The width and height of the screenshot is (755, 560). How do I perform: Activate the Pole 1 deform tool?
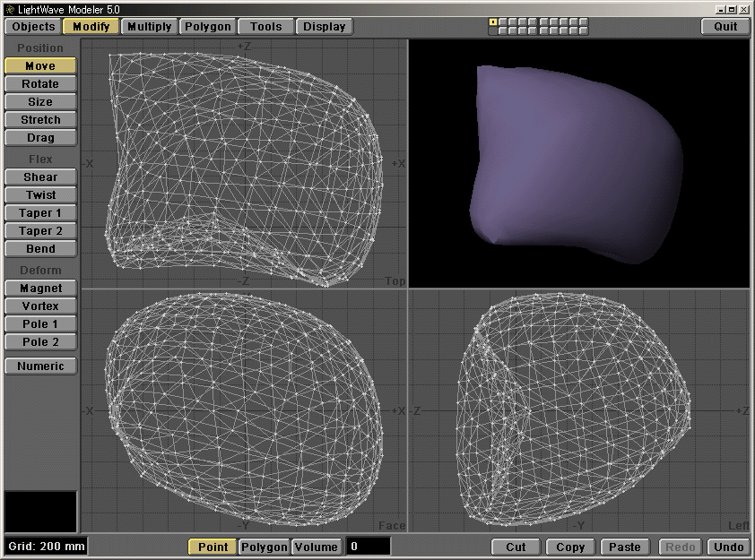click(39, 323)
